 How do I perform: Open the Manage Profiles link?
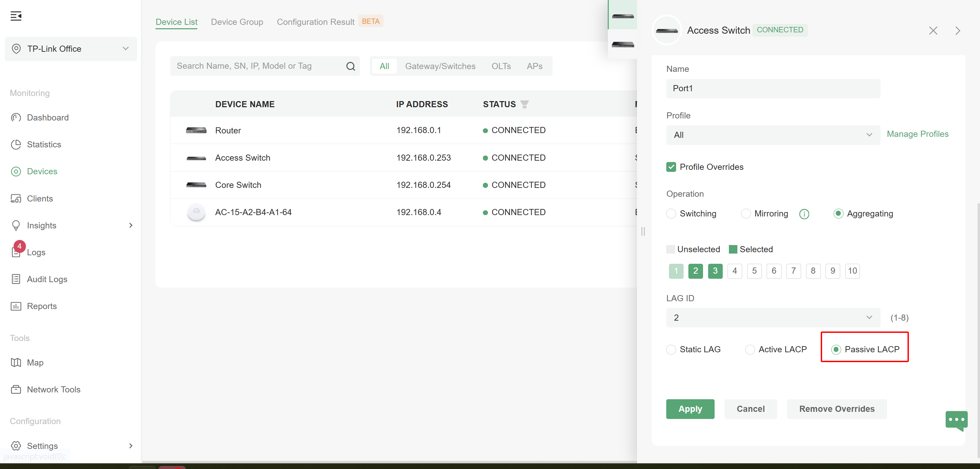918,134
